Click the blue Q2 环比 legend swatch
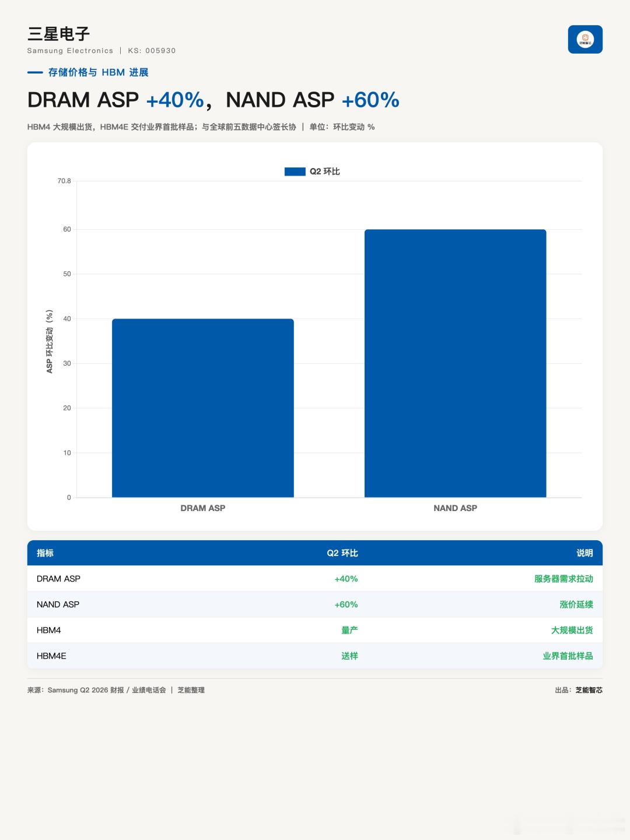 pyautogui.click(x=295, y=171)
